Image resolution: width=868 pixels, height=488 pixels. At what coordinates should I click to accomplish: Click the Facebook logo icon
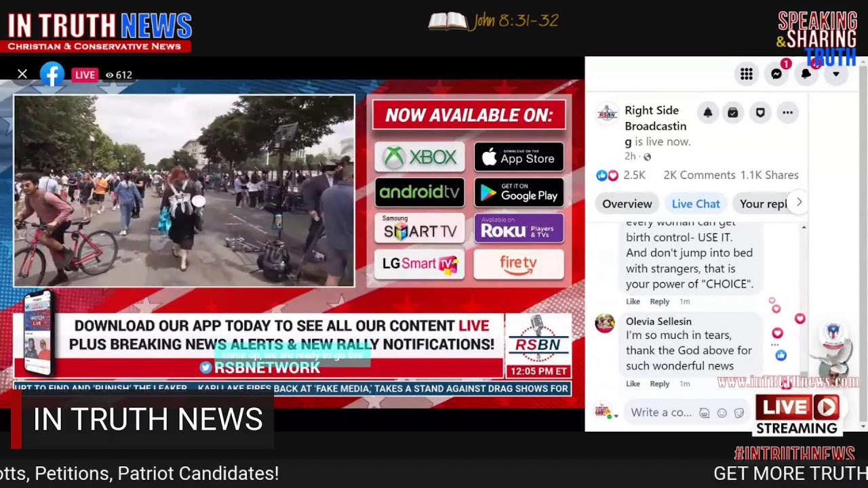tap(52, 74)
